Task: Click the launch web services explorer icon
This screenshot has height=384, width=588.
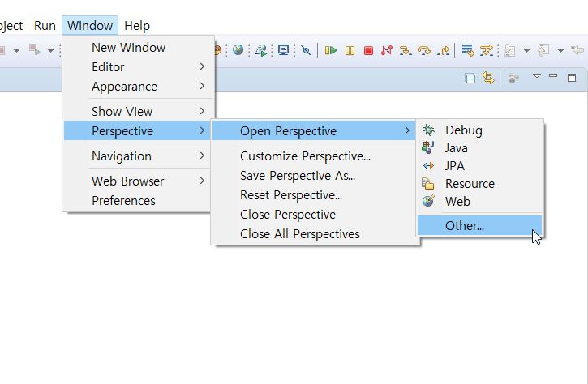Action: click(x=260, y=50)
